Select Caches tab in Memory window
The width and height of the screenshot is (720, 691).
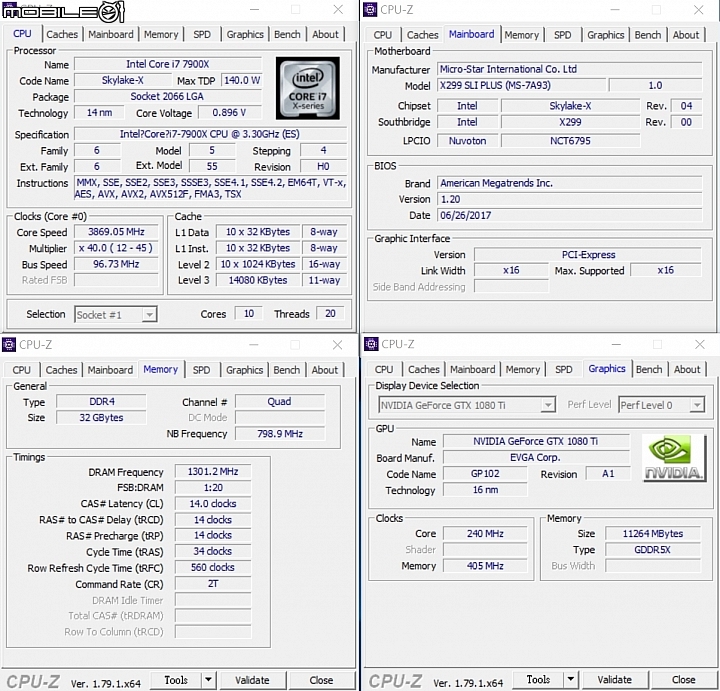(x=61, y=370)
